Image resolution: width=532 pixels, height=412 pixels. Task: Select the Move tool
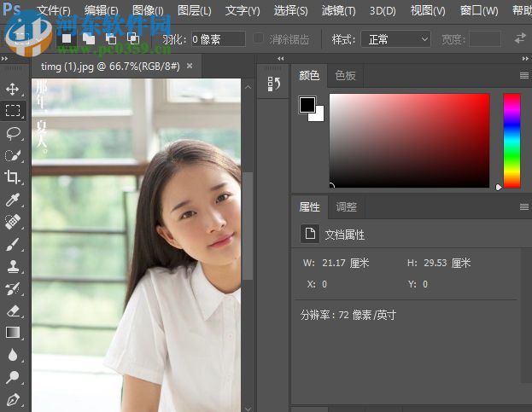[x=13, y=89]
